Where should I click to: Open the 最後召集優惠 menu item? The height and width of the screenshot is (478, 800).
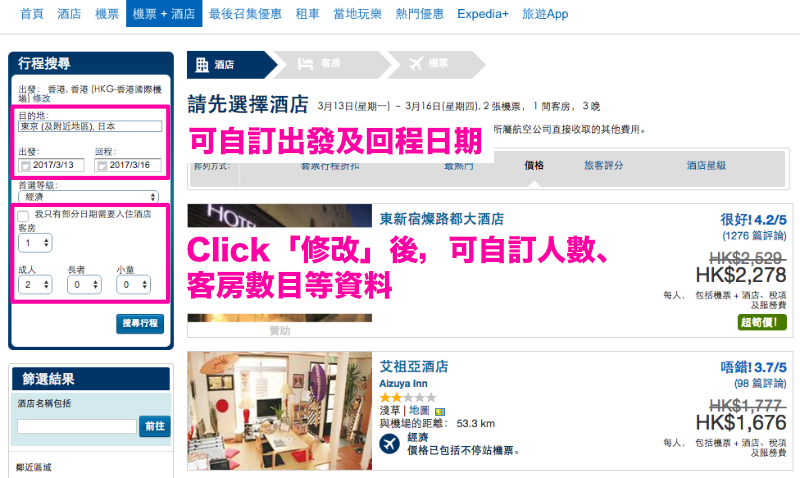tap(245, 14)
